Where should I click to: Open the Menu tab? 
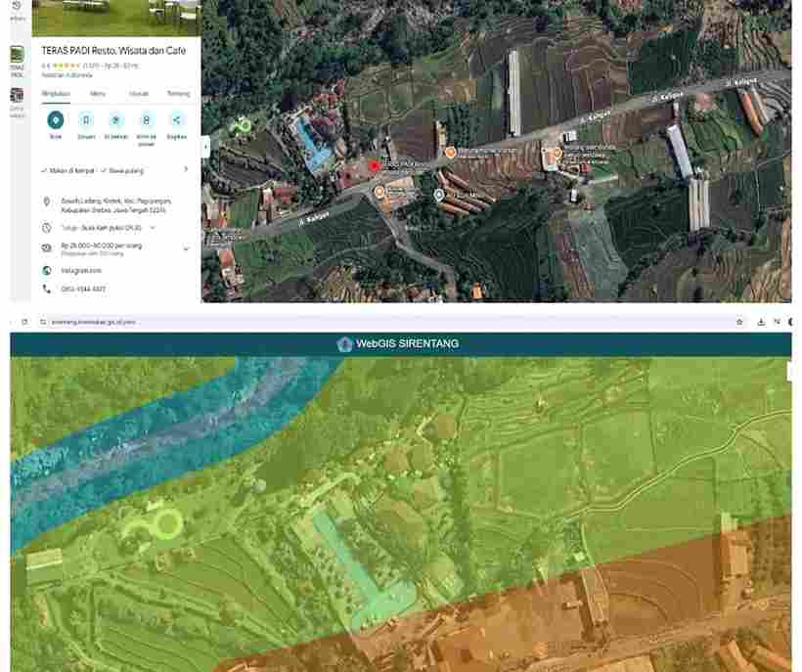(98, 94)
